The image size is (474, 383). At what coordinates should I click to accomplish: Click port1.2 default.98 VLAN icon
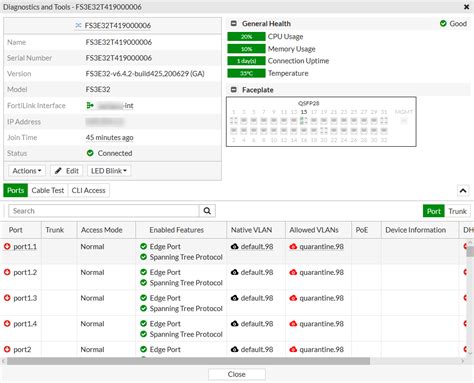coord(235,272)
